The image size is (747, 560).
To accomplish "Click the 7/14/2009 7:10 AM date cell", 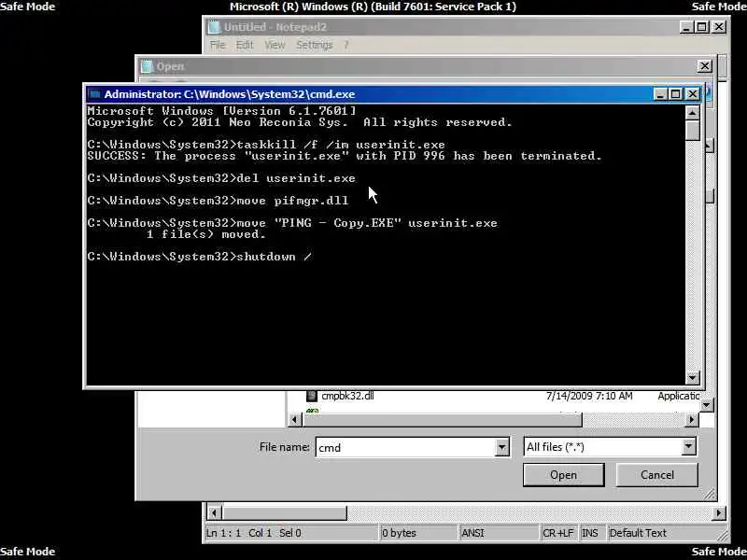I will (x=589, y=396).
